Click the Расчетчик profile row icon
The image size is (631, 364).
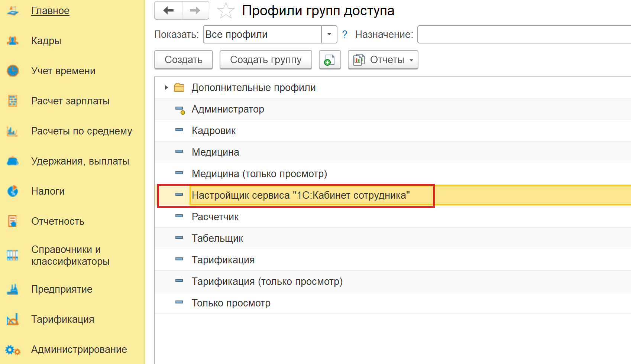[179, 216]
